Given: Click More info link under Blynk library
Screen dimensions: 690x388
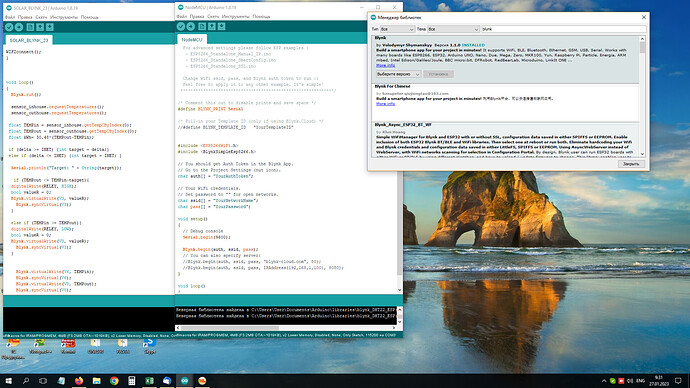Looking at the screenshot, I should pyautogui.click(x=385, y=65).
